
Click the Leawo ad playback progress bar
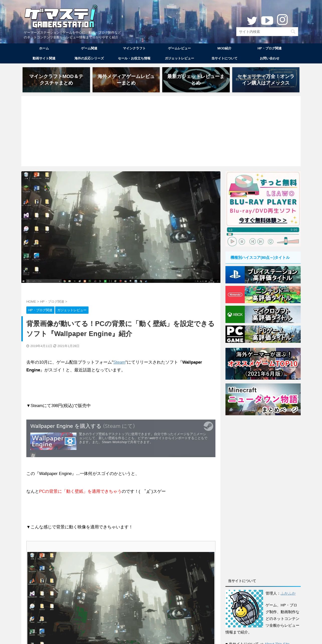coord(263,234)
